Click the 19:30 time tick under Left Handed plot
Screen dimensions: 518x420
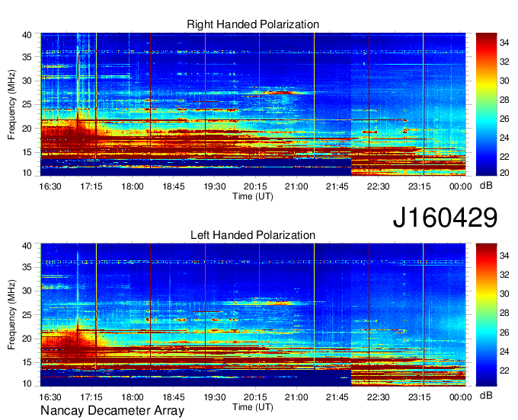[x=214, y=397]
